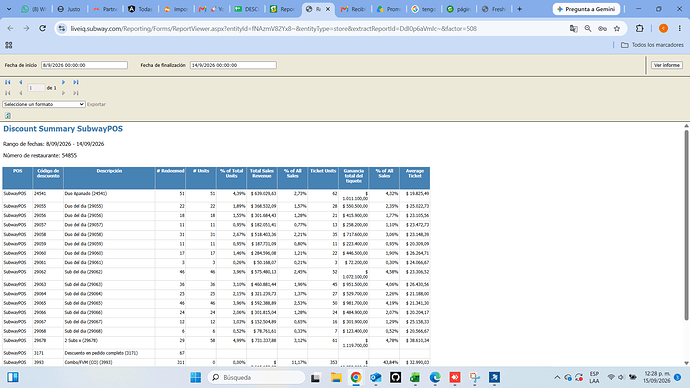The width and height of the screenshot is (690, 388).
Task: Open Windows Start menu
Action: pyautogui.click(x=195, y=377)
